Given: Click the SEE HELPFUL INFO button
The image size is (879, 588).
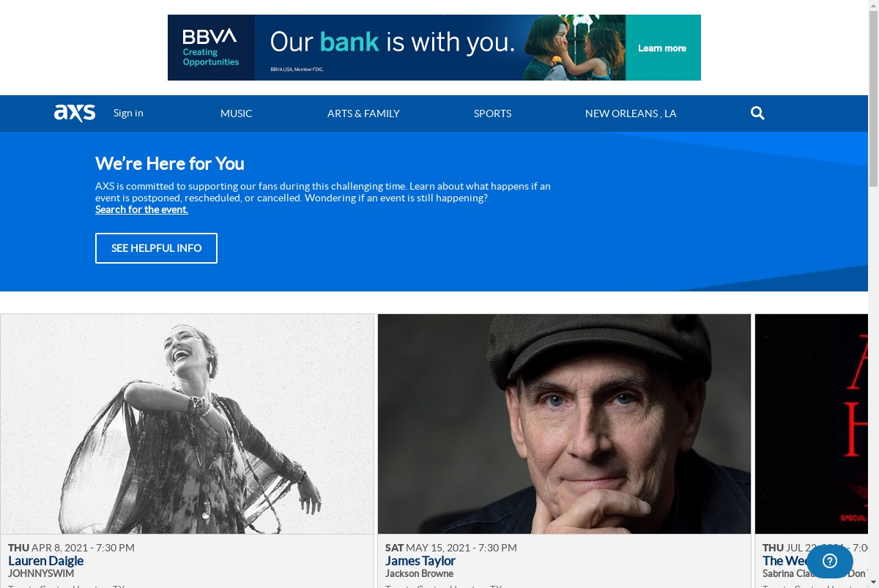Looking at the screenshot, I should click(156, 248).
